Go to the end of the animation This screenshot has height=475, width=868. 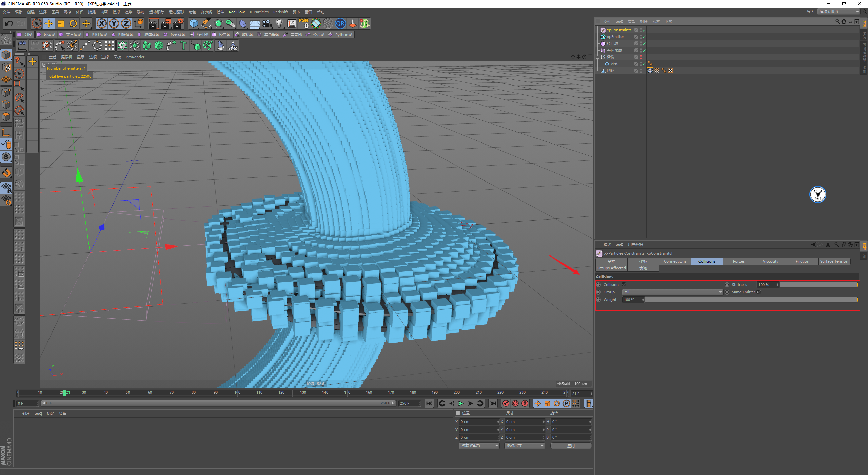493,403
